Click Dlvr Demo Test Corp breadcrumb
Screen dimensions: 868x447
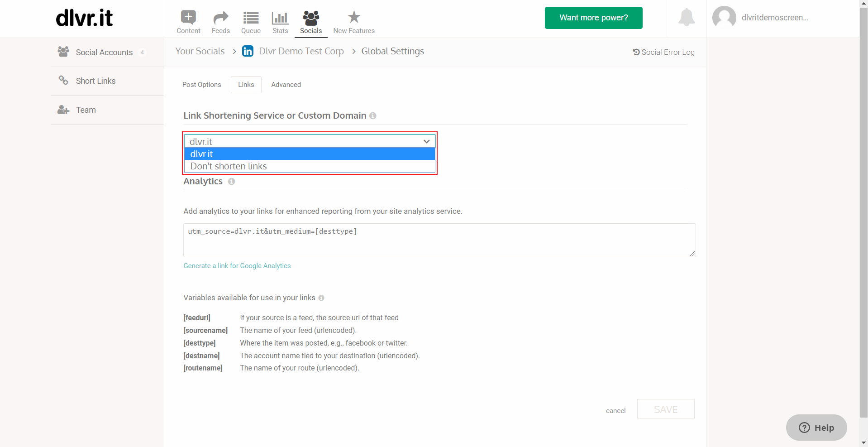click(x=301, y=51)
